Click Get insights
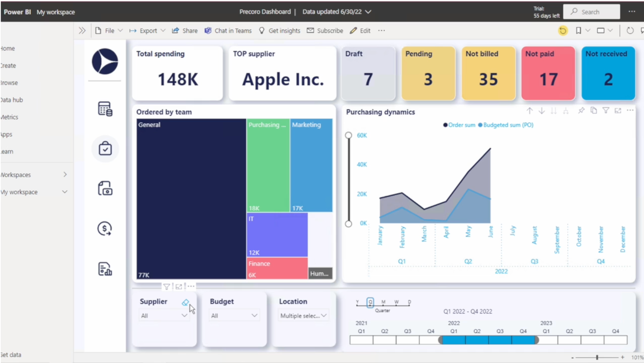Image resolution: width=644 pixels, height=363 pixels. point(279,31)
